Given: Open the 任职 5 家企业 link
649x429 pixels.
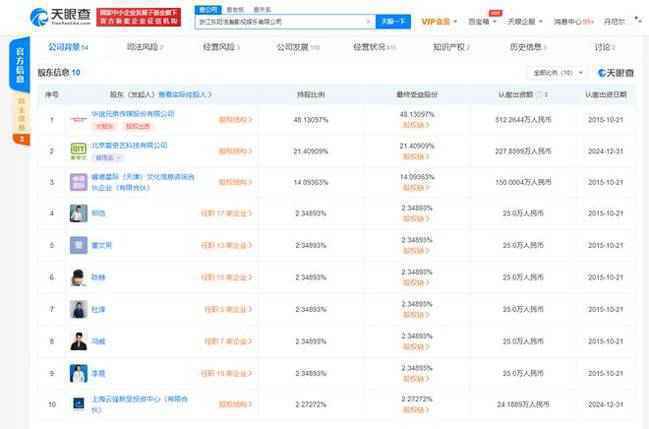Looking at the screenshot, I should 228,309.
